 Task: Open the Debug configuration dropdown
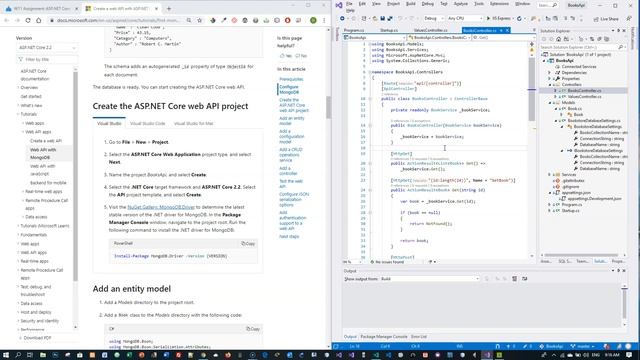(433, 18)
